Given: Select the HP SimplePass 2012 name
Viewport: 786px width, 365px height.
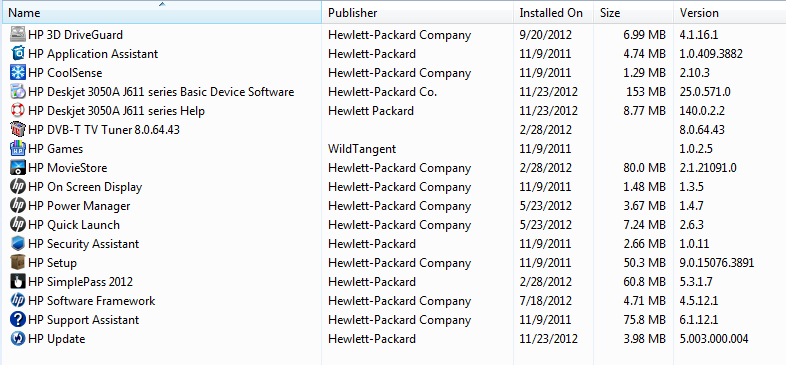Looking at the screenshot, I should [80, 282].
